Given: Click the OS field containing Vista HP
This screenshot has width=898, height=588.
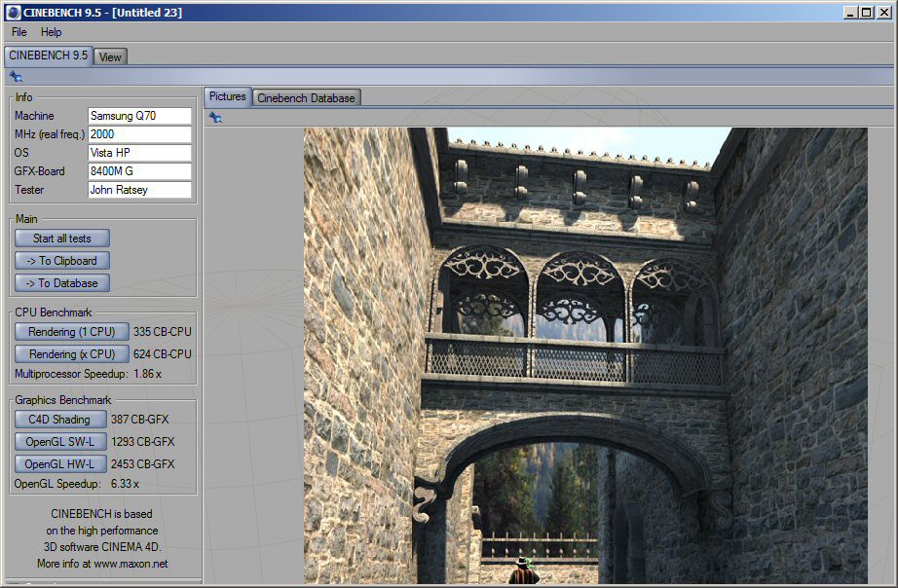Looking at the screenshot, I should pos(139,153).
